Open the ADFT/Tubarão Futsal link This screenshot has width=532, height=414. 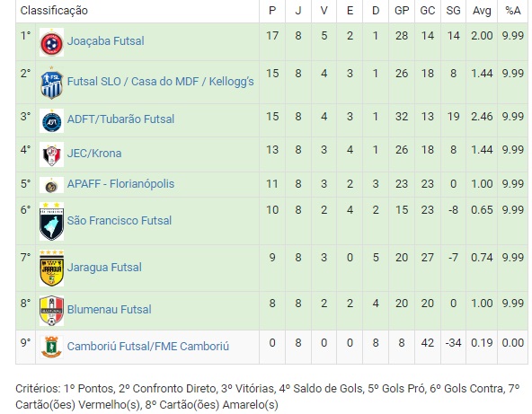pyautogui.click(x=120, y=119)
